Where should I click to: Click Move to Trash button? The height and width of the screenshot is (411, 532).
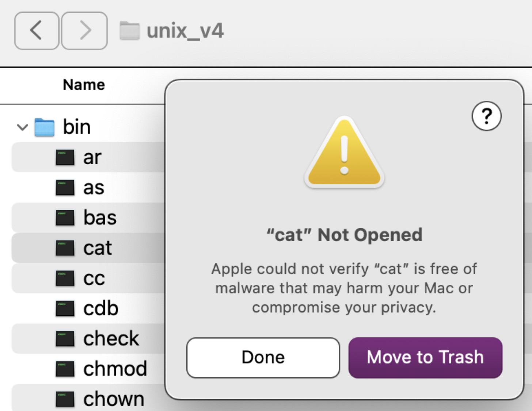(x=425, y=357)
